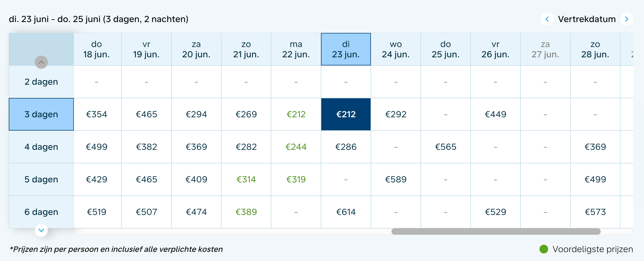Select €389 six-day price on 21 jun.

[246, 212]
